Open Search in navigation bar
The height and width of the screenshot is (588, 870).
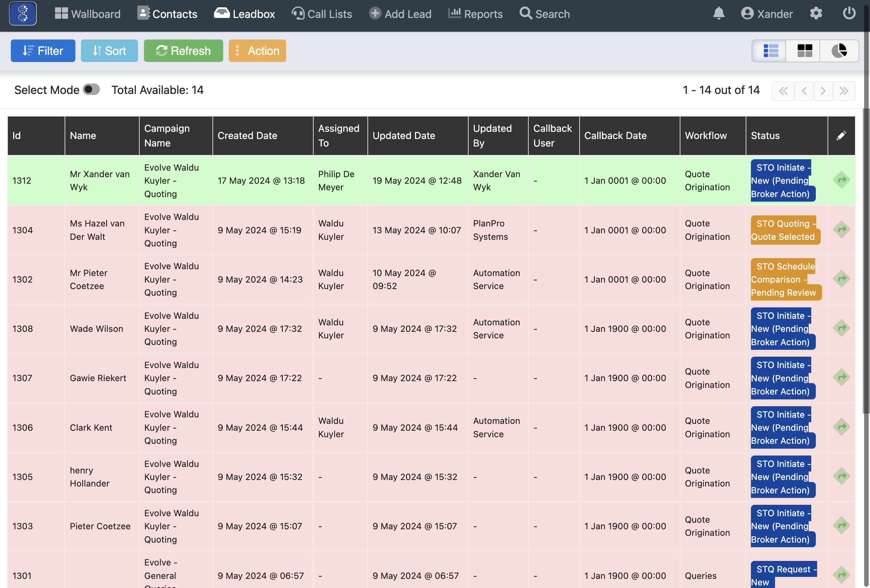[x=545, y=14]
